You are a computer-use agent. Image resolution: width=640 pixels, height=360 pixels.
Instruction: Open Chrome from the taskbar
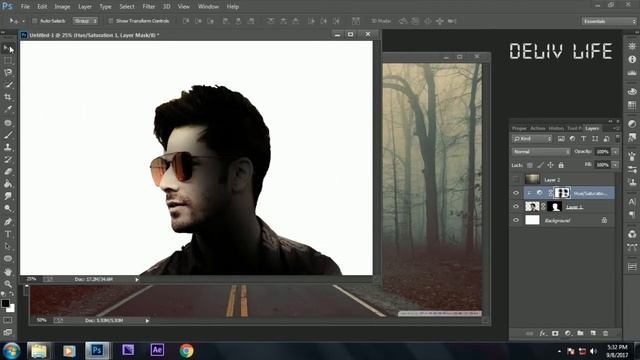click(187, 350)
